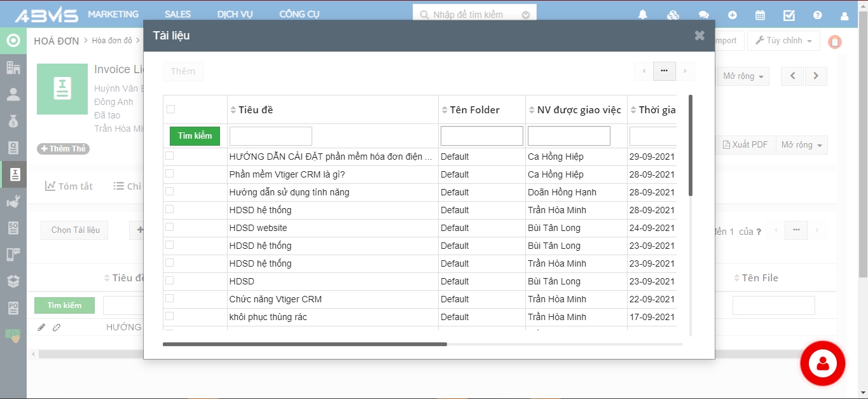Image resolution: width=868 pixels, height=399 pixels.
Task: Open the user profile icon
Action: click(x=844, y=15)
